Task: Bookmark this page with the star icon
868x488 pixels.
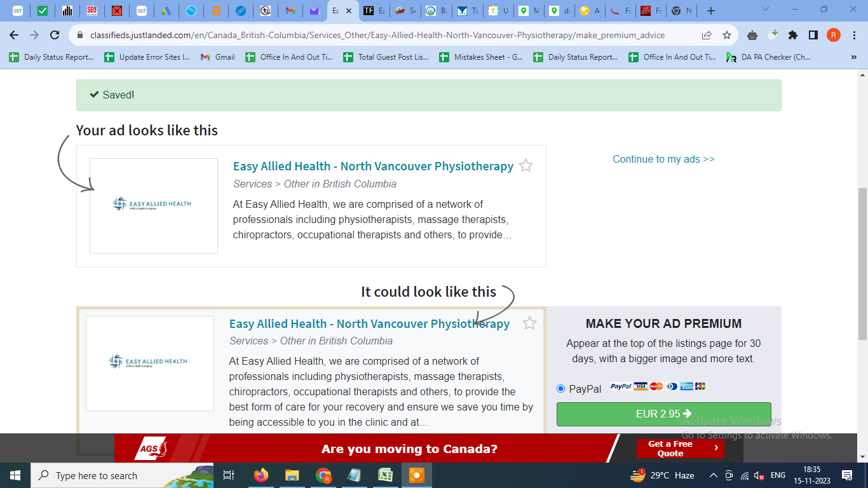Action: pyautogui.click(x=727, y=35)
